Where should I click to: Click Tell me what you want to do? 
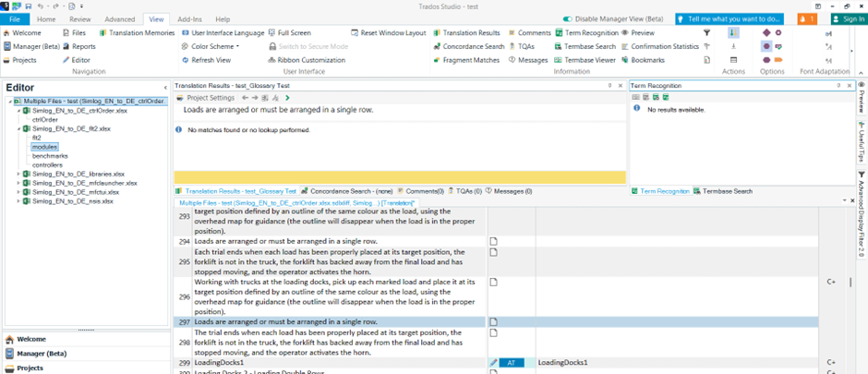click(729, 18)
